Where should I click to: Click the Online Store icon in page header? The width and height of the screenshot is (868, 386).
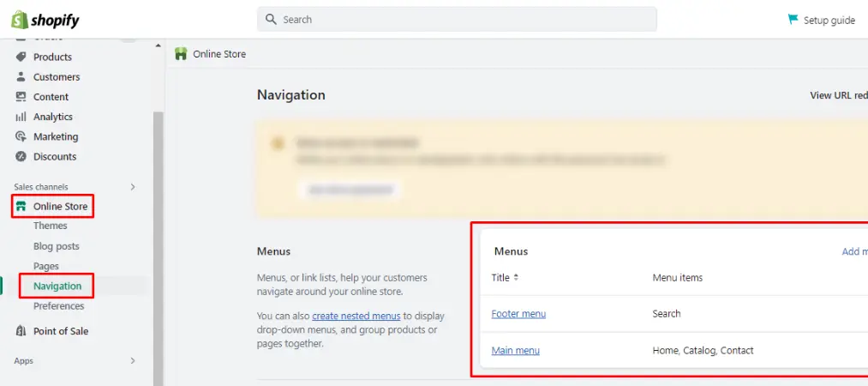click(x=181, y=54)
